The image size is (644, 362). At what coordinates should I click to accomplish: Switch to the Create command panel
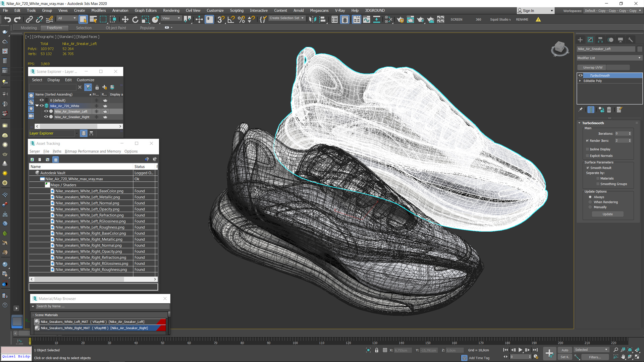pos(580,40)
